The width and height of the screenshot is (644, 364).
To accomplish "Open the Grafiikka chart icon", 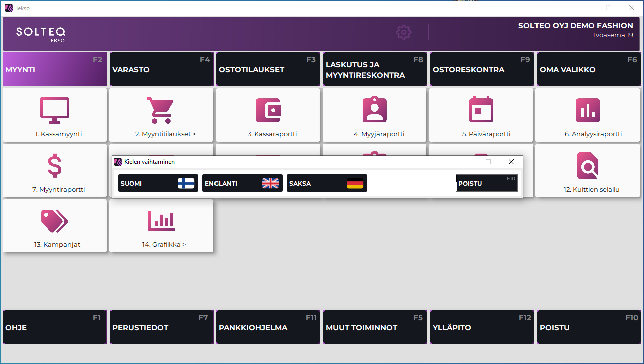I will pos(161,221).
